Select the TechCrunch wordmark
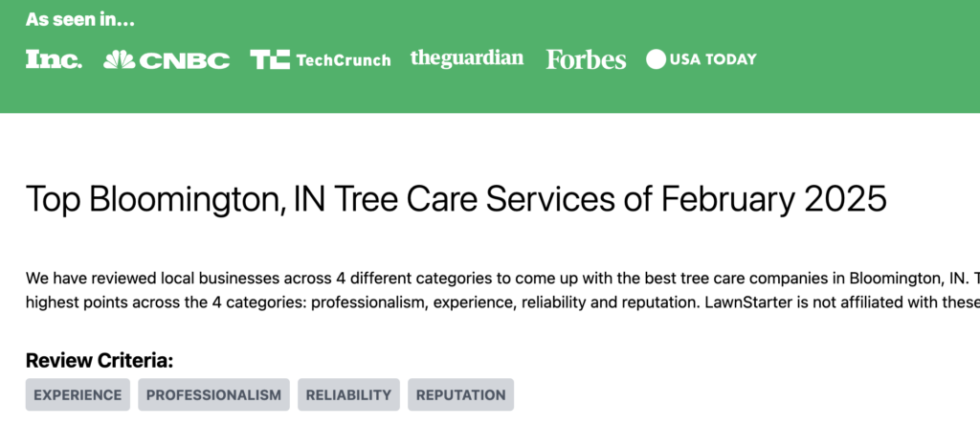Image resolution: width=980 pixels, height=426 pixels. click(x=344, y=60)
